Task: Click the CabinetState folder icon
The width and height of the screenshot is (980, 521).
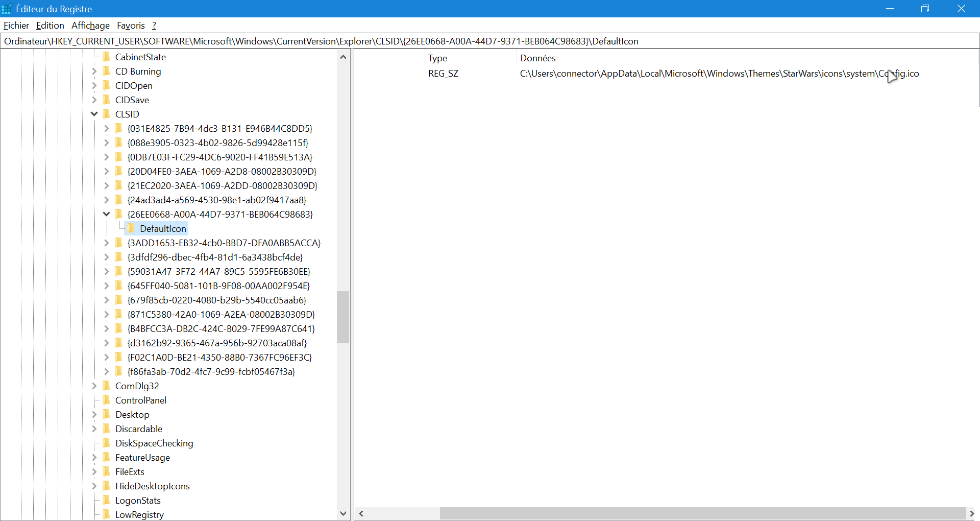Action: tap(106, 57)
